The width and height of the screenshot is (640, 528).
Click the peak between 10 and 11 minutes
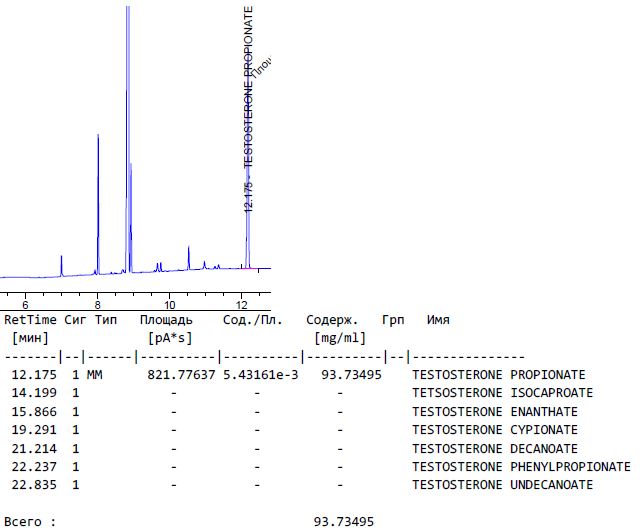coord(188,258)
